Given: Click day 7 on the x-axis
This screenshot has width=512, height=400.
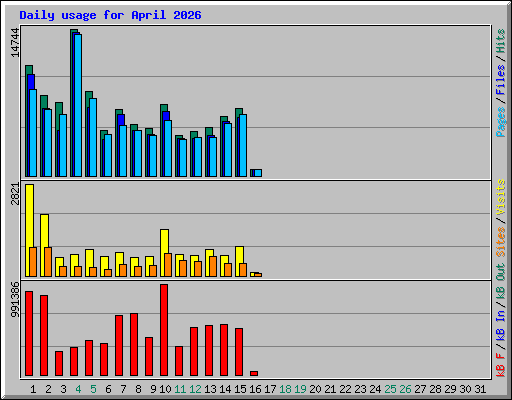Looking at the screenshot, I should [x=123, y=389].
